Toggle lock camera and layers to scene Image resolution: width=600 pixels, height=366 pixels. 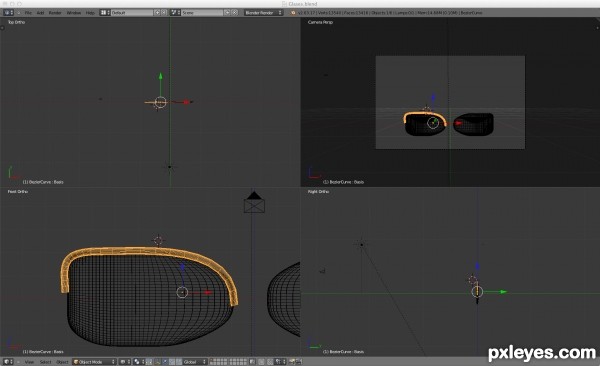click(x=253, y=362)
